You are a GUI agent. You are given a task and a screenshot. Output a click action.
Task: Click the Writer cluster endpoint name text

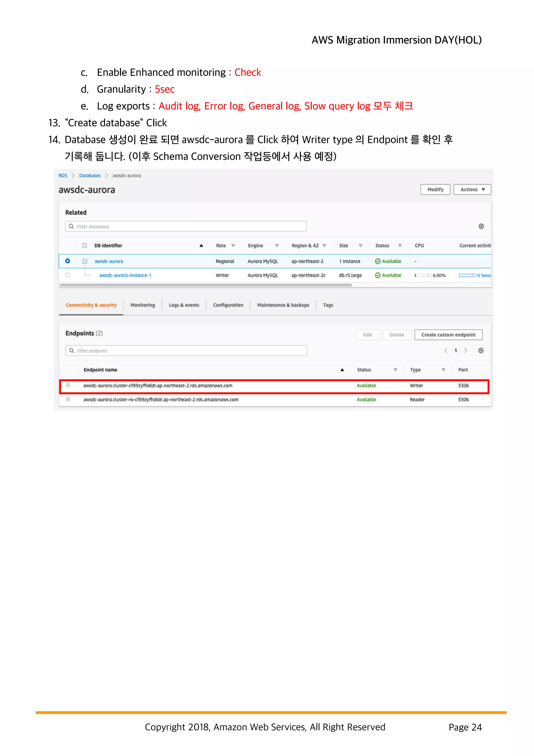(157, 385)
